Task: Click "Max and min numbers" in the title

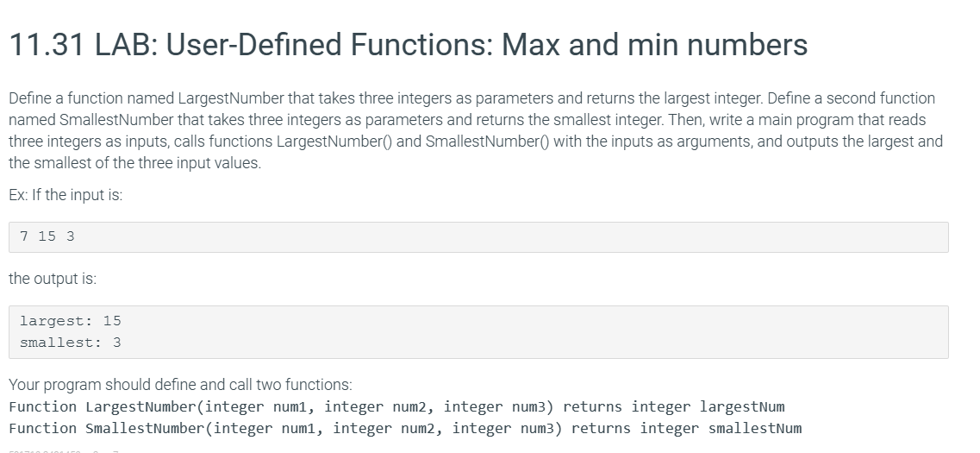Action: pyautogui.click(x=654, y=44)
